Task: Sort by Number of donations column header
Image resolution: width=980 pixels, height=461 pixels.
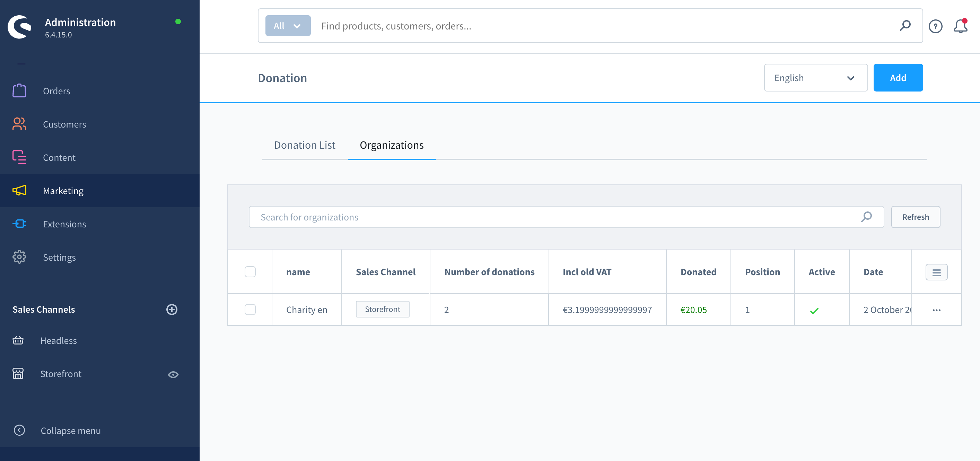Action: (489, 272)
